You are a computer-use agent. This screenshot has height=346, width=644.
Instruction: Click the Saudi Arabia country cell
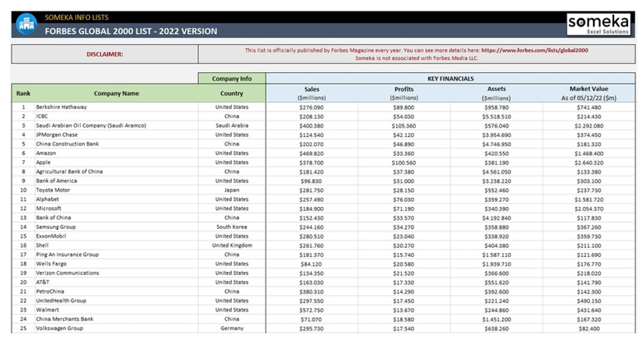click(232, 126)
